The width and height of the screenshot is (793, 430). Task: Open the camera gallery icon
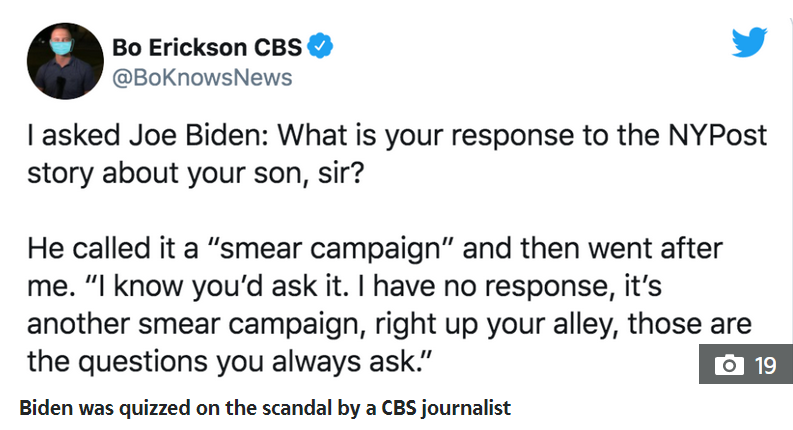[x=729, y=365]
